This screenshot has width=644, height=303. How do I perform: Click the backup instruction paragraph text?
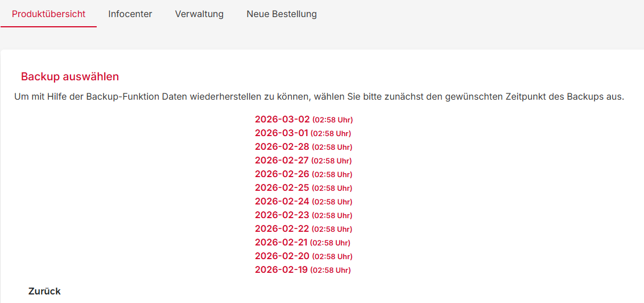pos(319,97)
